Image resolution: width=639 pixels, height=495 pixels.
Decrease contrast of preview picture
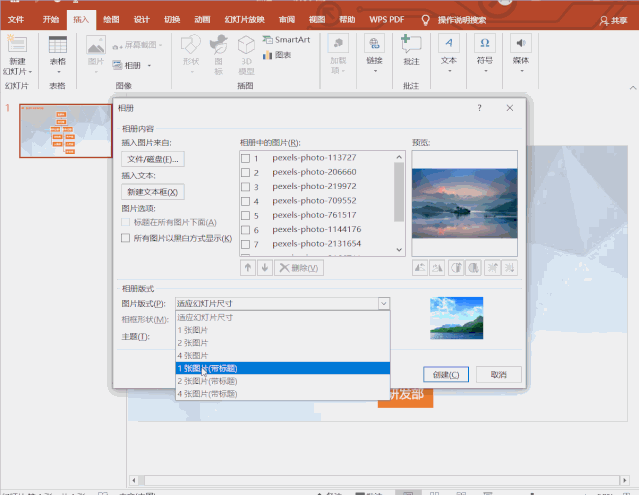point(473,268)
